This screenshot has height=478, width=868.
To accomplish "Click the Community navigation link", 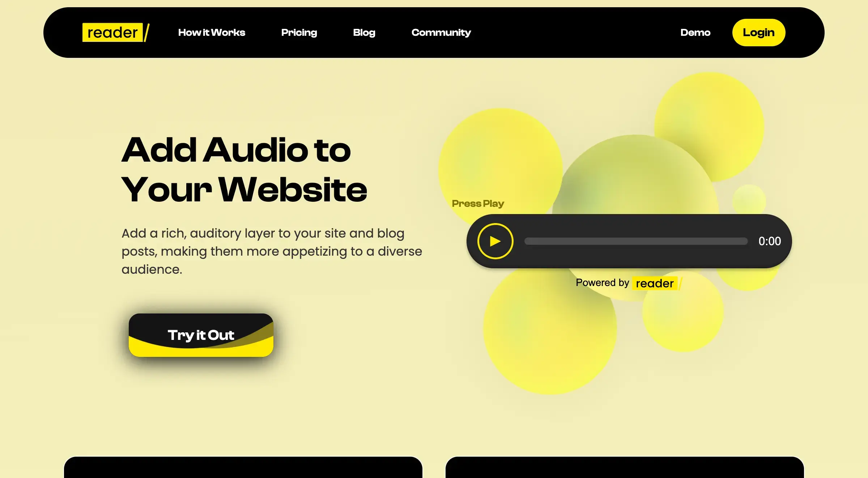I will 441,33.
